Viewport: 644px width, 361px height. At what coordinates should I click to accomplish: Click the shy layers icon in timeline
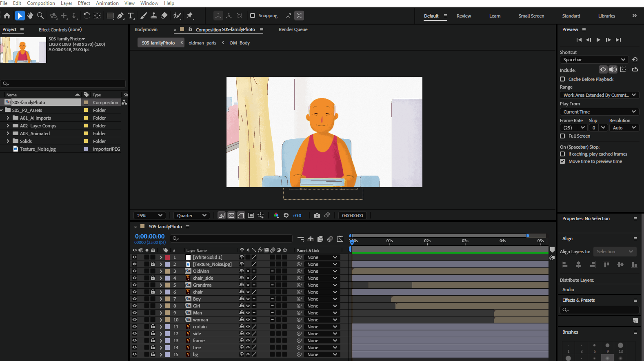(x=311, y=239)
